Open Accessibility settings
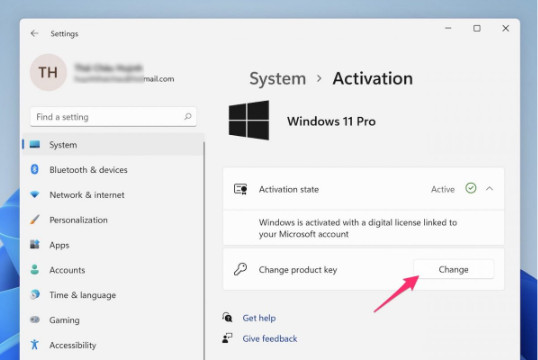538x360 pixels. 113,345
